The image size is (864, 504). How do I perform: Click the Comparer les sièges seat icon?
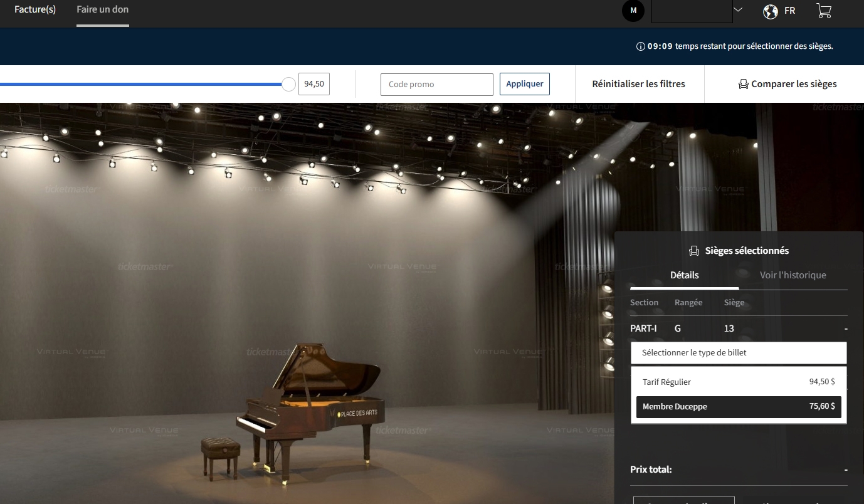(744, 84)
